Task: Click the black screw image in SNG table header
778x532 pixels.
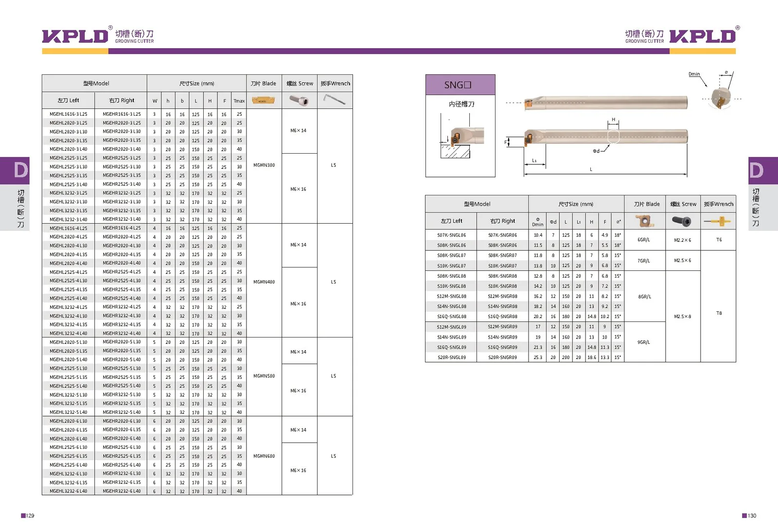Action: (x=682, y=221)
